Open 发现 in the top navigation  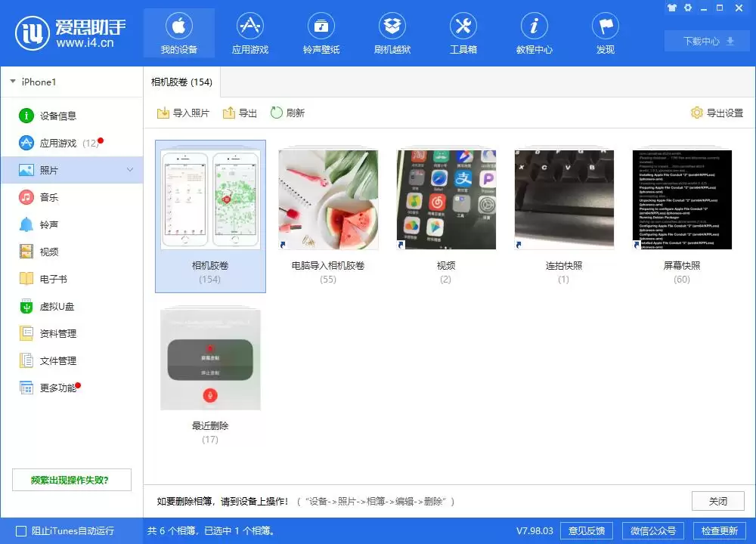point(606,33)
